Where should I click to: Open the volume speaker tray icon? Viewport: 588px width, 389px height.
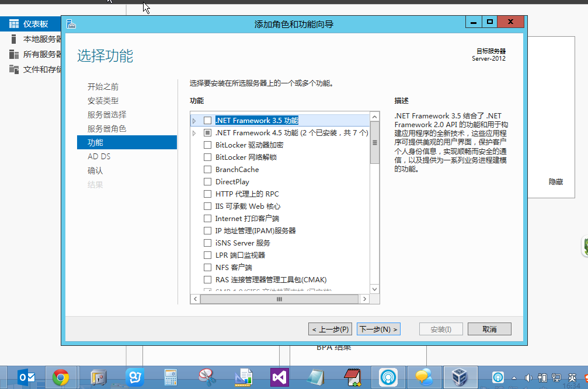pos(528,378)
